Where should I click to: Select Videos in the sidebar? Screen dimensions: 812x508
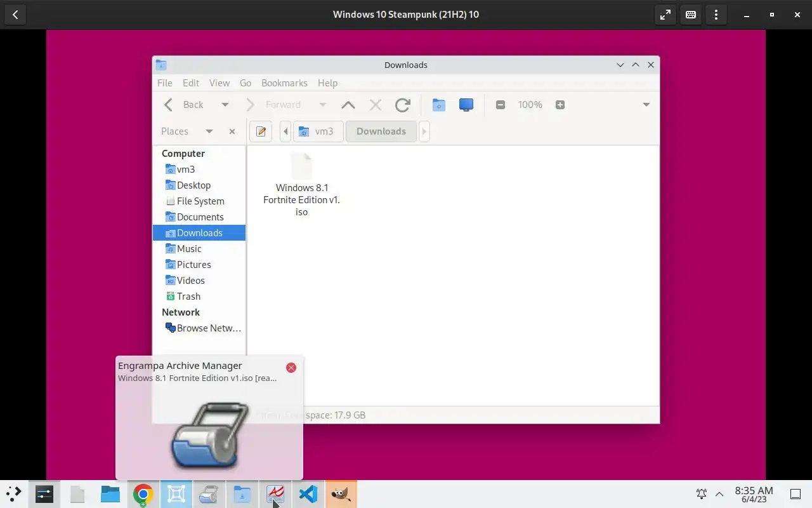pyautogui.click(x=199, y=281)
